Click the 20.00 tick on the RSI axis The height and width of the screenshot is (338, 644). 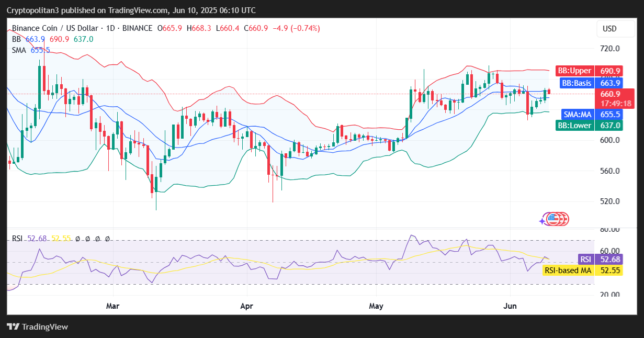(x=611, y=295)
